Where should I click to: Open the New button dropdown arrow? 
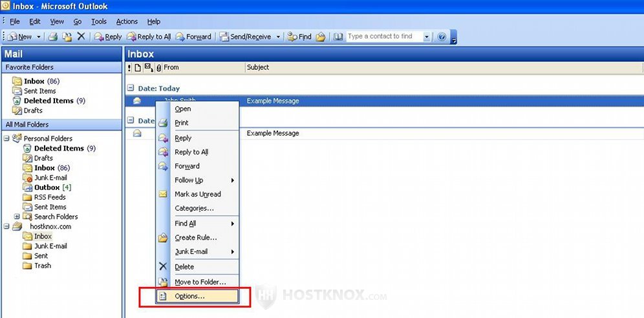point(39,37)
